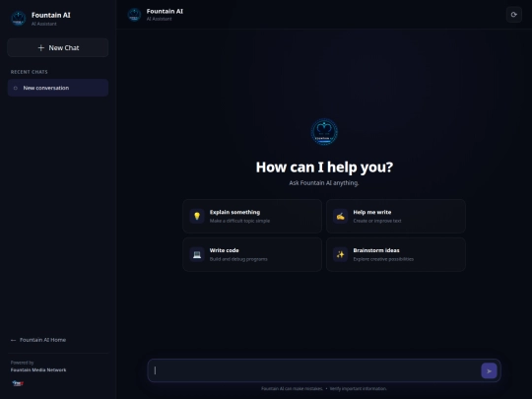Choose the Write code suggestion card

coord(252,254)
